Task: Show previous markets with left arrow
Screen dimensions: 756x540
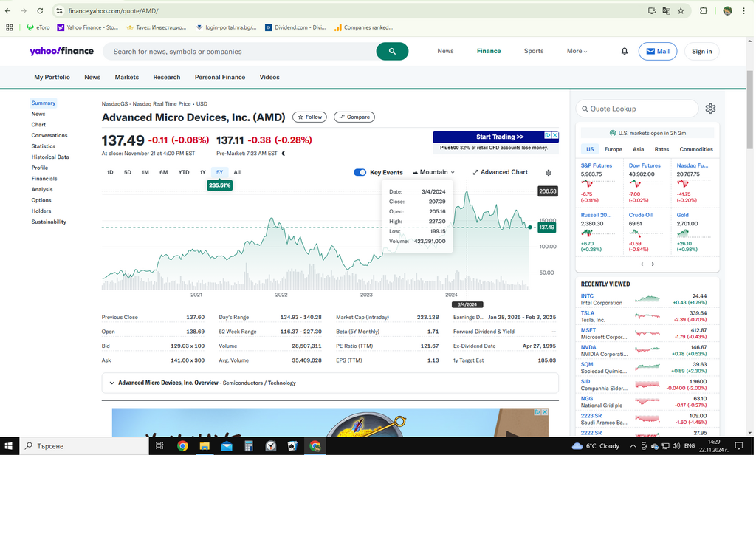Action: coord(642,264)
